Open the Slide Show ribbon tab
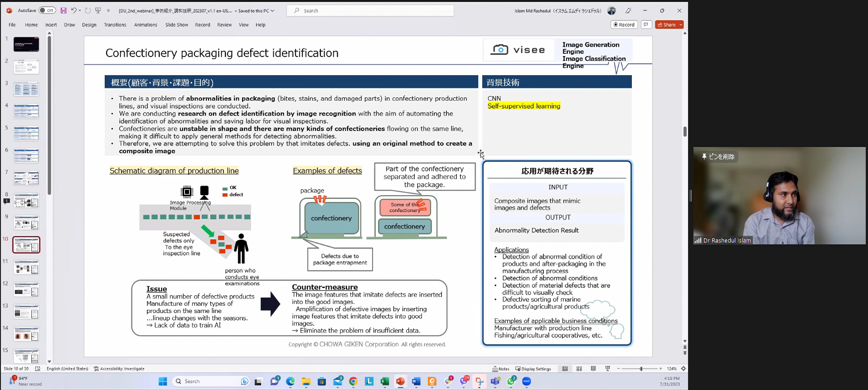 click(176, 25)
